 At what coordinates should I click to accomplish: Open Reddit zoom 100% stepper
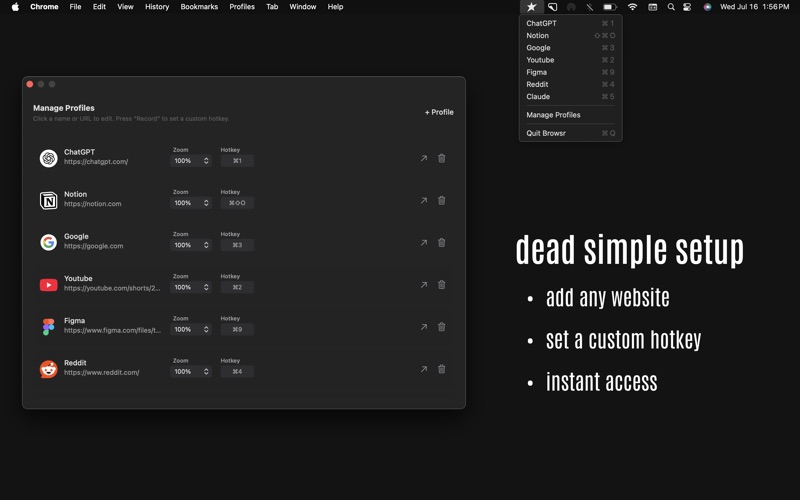point(191,371)
